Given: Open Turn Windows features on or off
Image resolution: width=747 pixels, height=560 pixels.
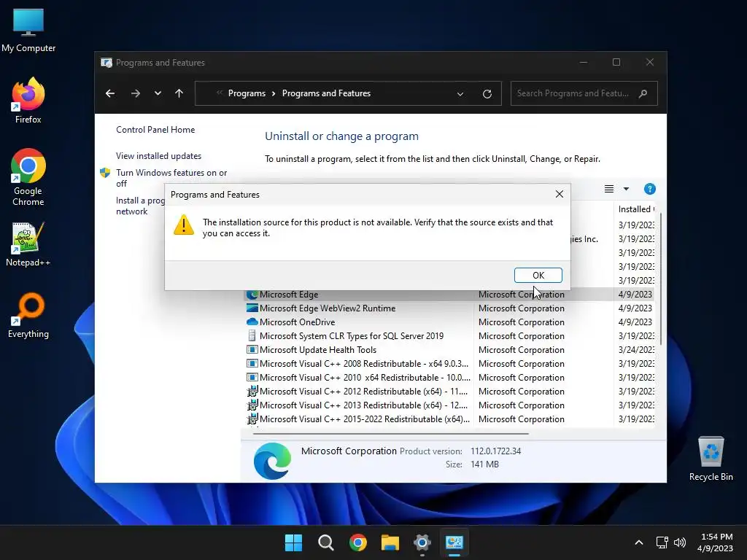Looking at the screenshot, I should coord(171,178).
